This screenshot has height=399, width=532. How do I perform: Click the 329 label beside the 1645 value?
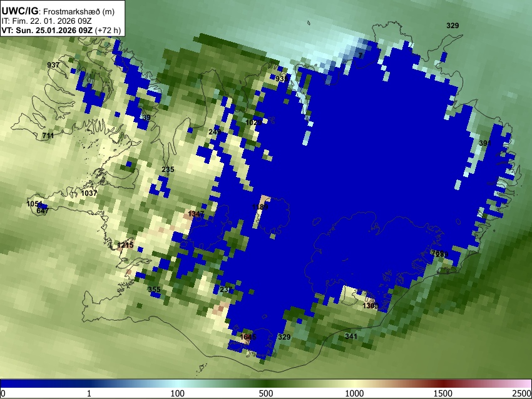pos(284,337)
